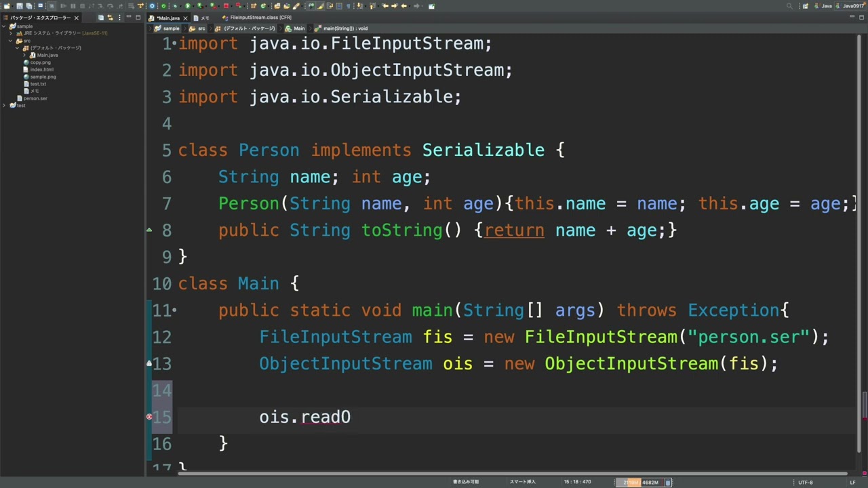The height and width of the screenshot is (488, 868).
Task: Minimize the Package Explorer panel
Action: 129,17
